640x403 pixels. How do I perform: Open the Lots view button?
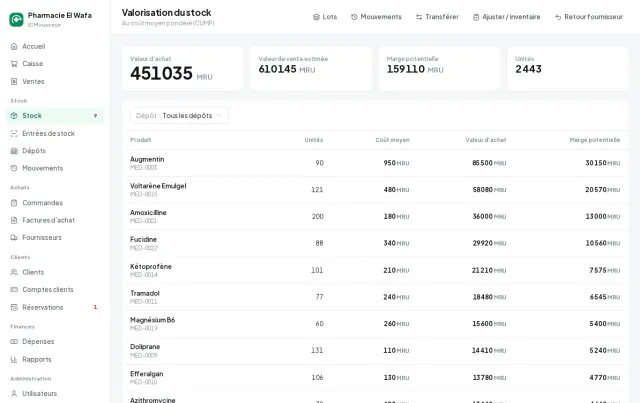point(325,17)
